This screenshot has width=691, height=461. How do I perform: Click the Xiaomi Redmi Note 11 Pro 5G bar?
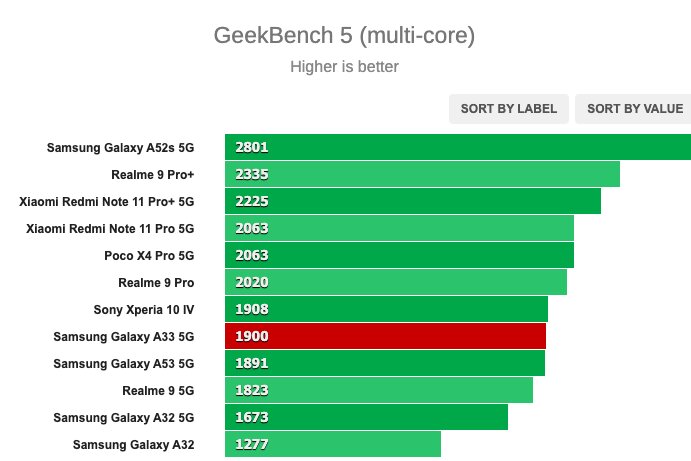[399, 228]
